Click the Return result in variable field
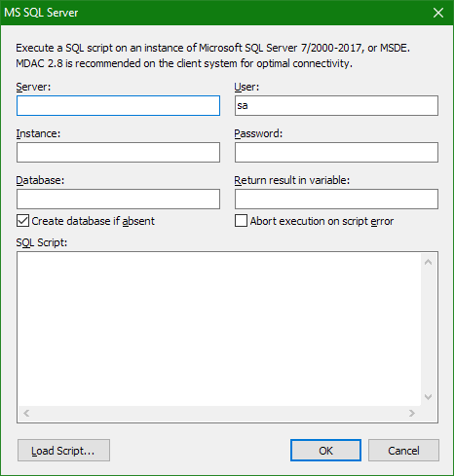Image resolution: width=454 pixels, height=476 pixels. tap(336, 199)
